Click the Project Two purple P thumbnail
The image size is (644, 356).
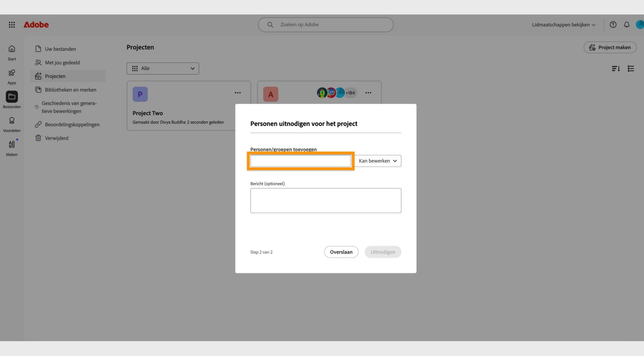click(x=140, y=94)
